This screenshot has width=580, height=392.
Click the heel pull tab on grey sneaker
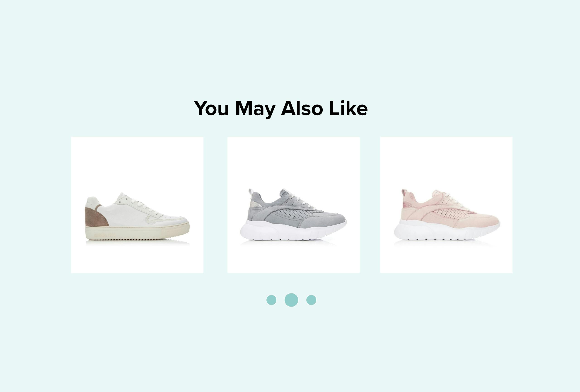pos(251,193)
